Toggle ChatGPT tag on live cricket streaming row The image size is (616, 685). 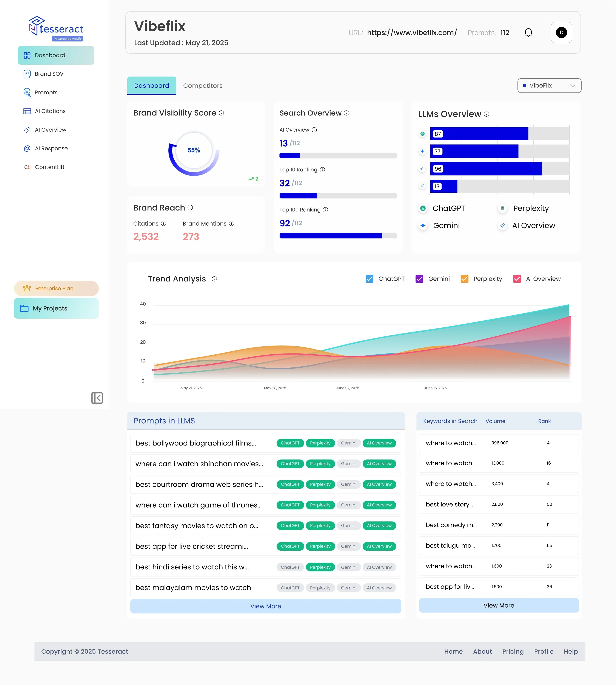[x=290, y=546]
